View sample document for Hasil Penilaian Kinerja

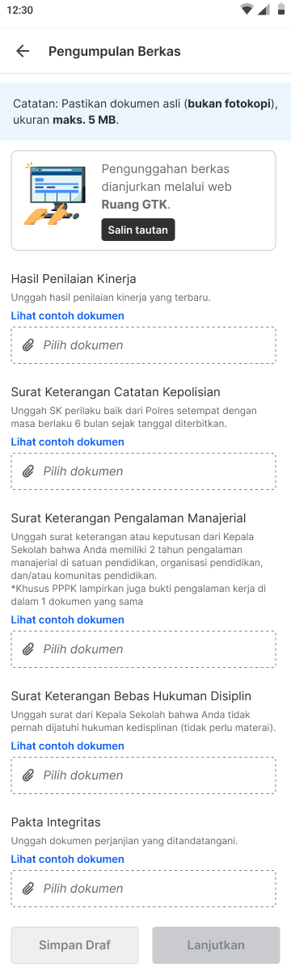pos(68,315)
